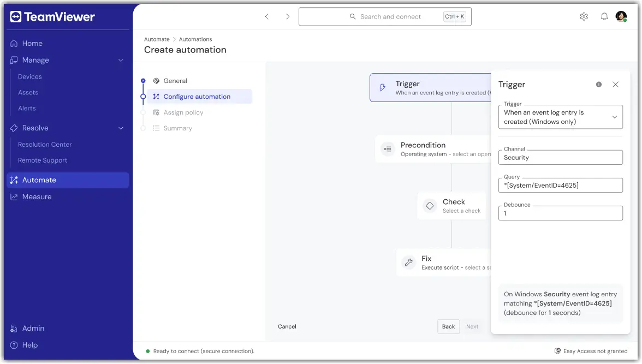Click the Create automation heading

pos(185,50)
